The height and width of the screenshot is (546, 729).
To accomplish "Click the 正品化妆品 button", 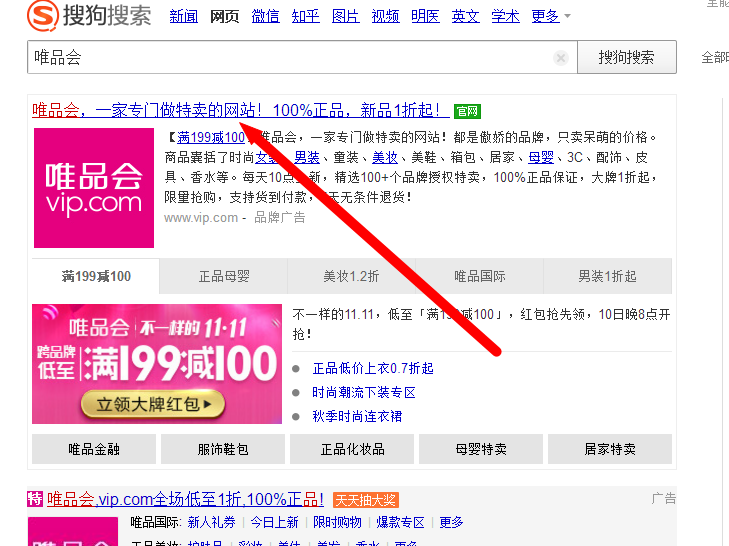I will click(352, 449).
